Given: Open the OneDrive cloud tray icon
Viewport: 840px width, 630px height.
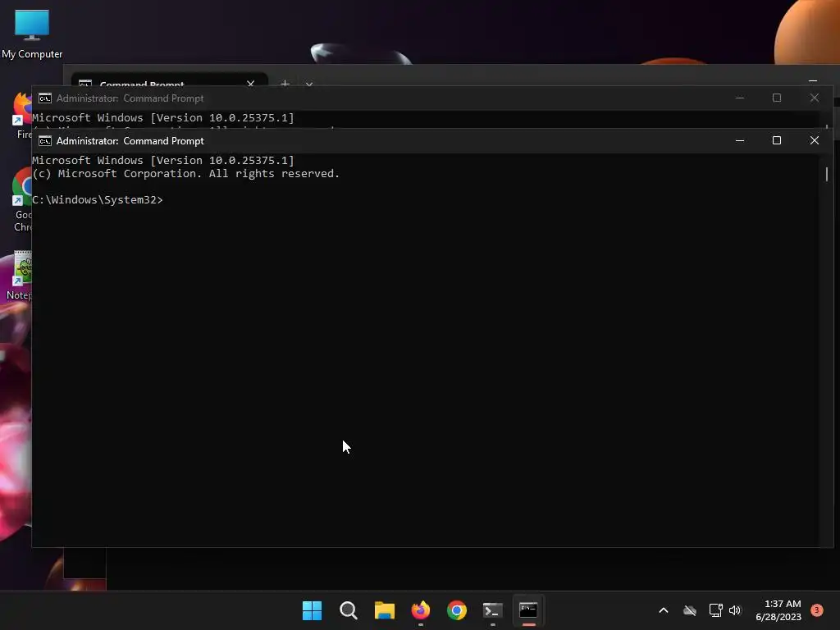Looking at the screenshot, I should point(690,610).
